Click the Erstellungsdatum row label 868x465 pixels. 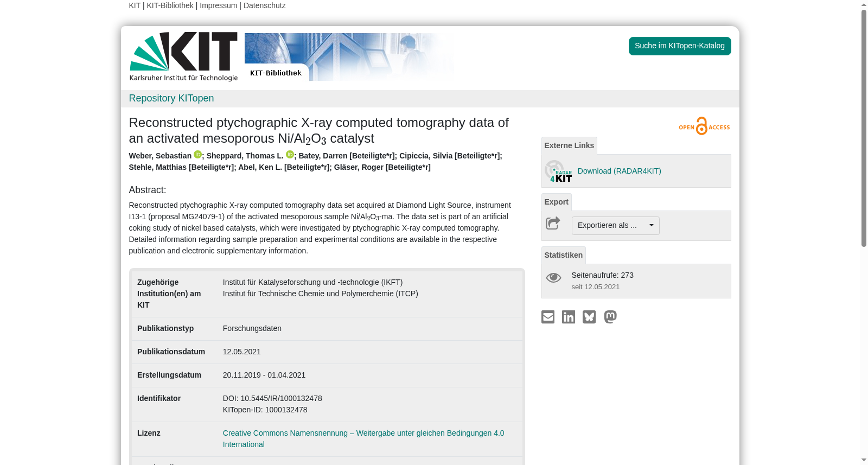[x=169, y=375]
